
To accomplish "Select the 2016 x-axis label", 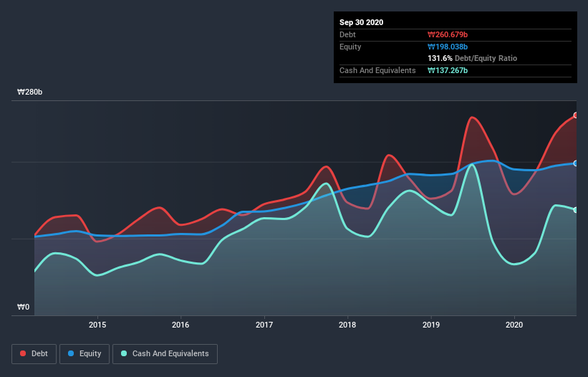I will click(180, 325).
